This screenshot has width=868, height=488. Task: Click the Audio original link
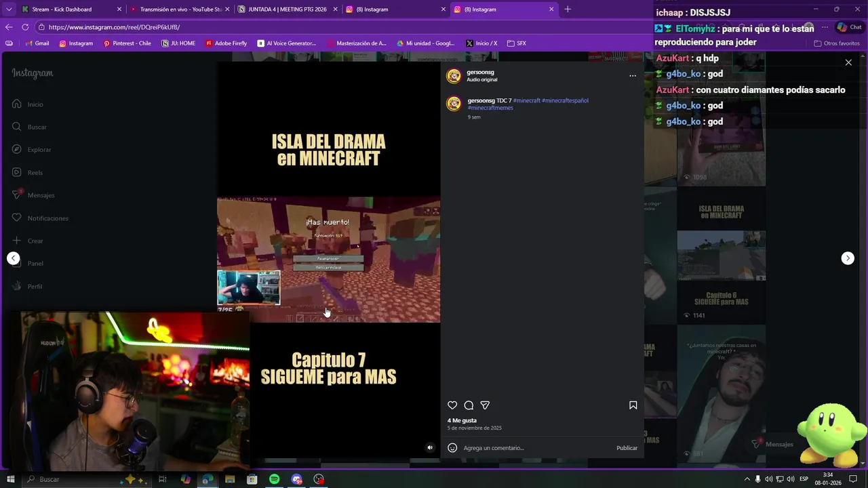click(x=481, y=79)
